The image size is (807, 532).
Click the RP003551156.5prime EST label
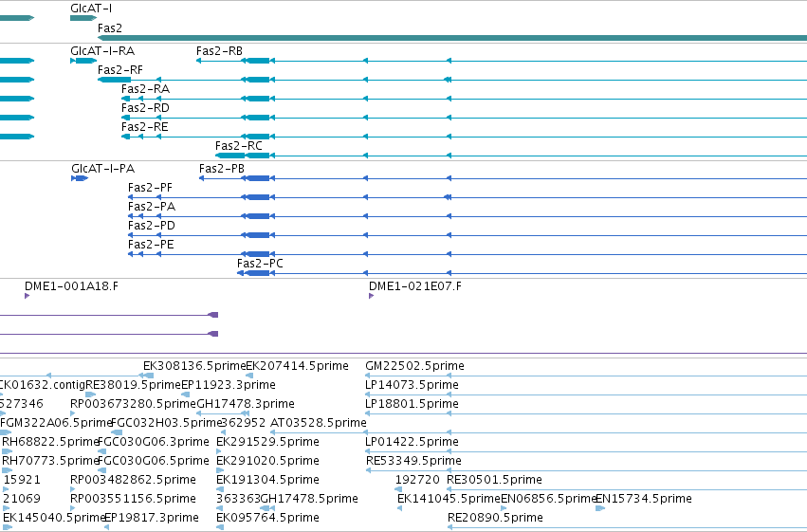133,500
